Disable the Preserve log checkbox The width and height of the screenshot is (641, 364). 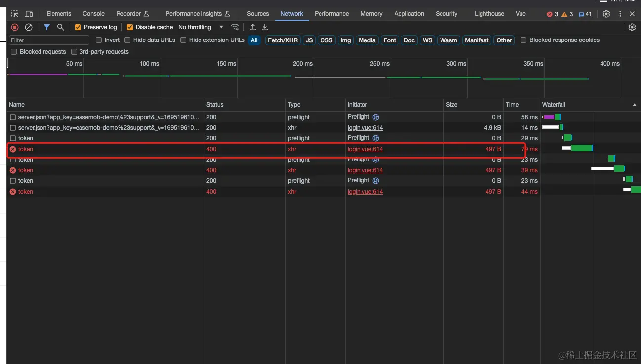(x=78, y=27)
